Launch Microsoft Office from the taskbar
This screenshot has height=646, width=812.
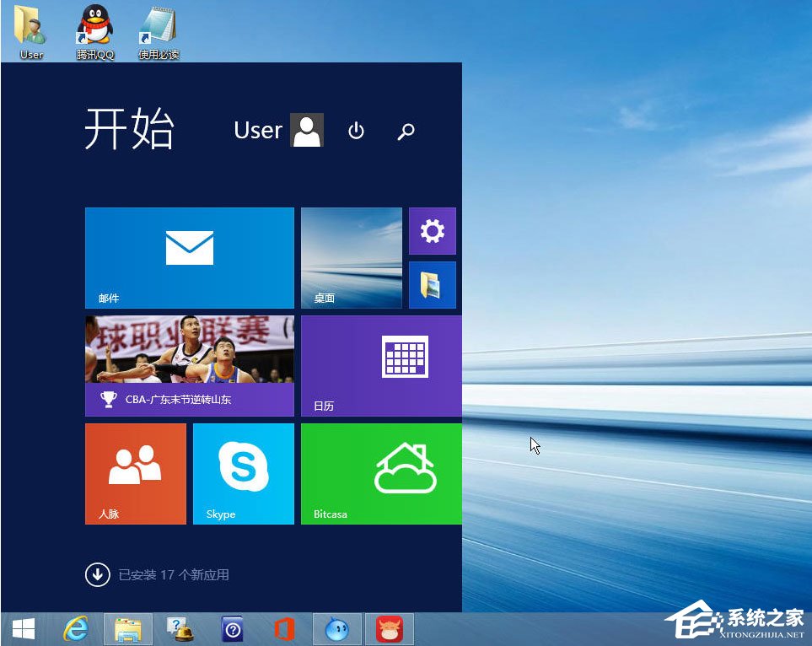click(x=284, y=628)
